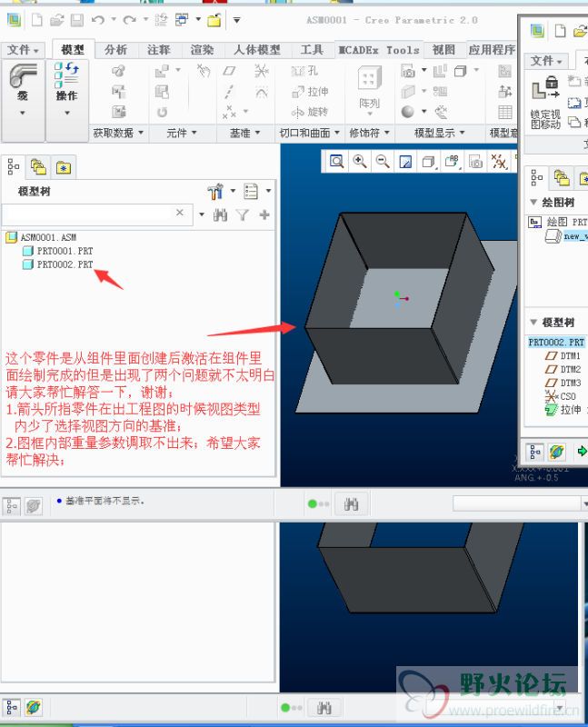Expand the 模型显示 group dropdown

[439, 133]
